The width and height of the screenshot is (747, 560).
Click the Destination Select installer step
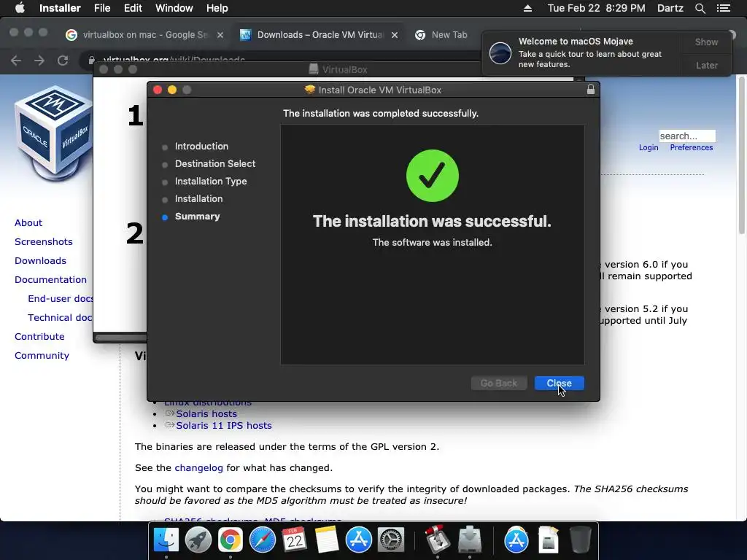[215, 164]
